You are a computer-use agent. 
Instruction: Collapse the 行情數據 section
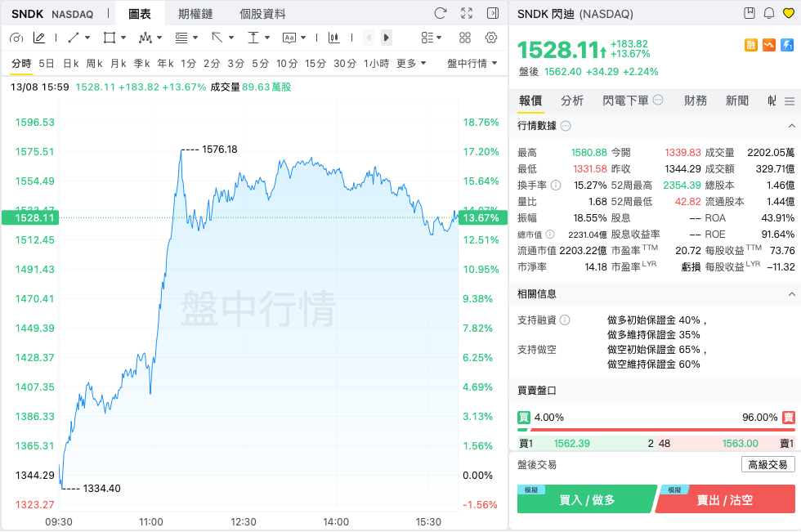791,126
